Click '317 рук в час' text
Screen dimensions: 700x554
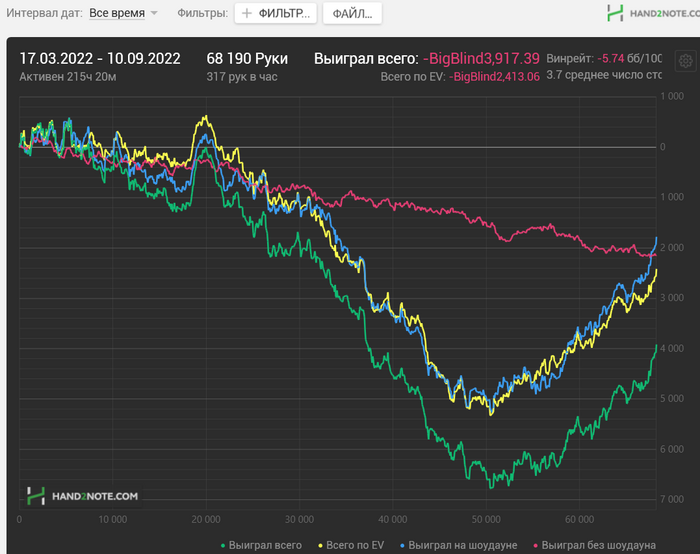(242, 77)
